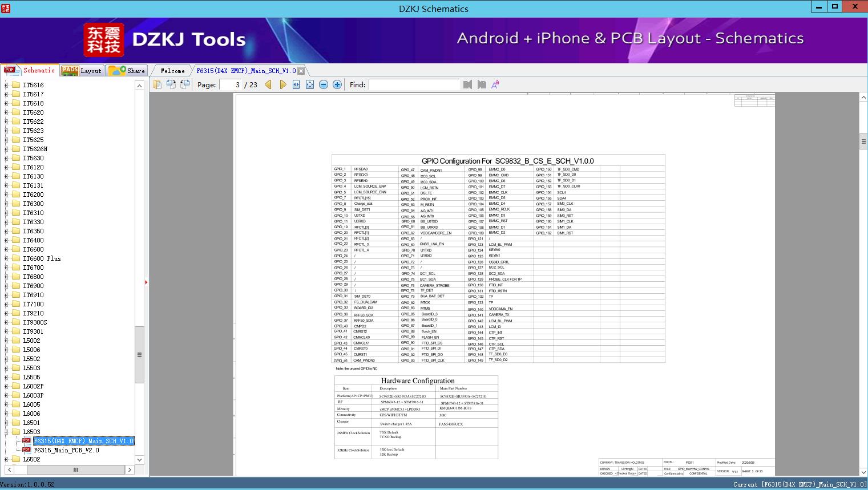Expand the IT9300S tree node
Viewport: 868px width, 490px height.
pos(7,322)
